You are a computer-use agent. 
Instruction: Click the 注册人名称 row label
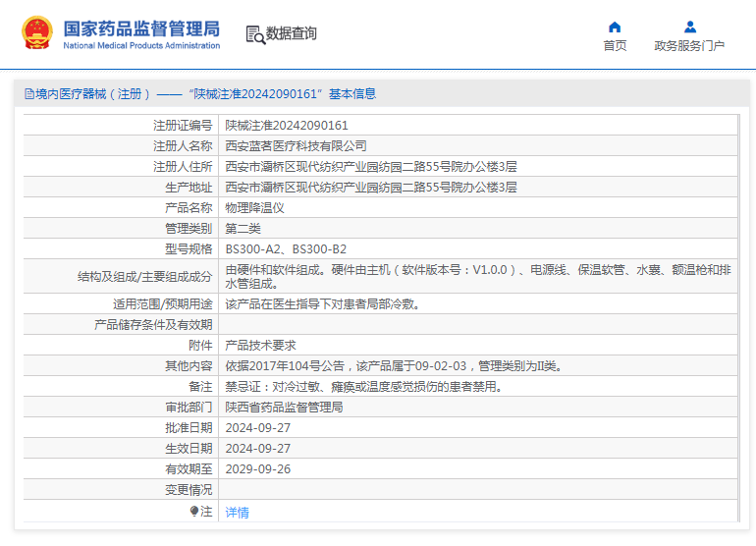pos(183,145)
